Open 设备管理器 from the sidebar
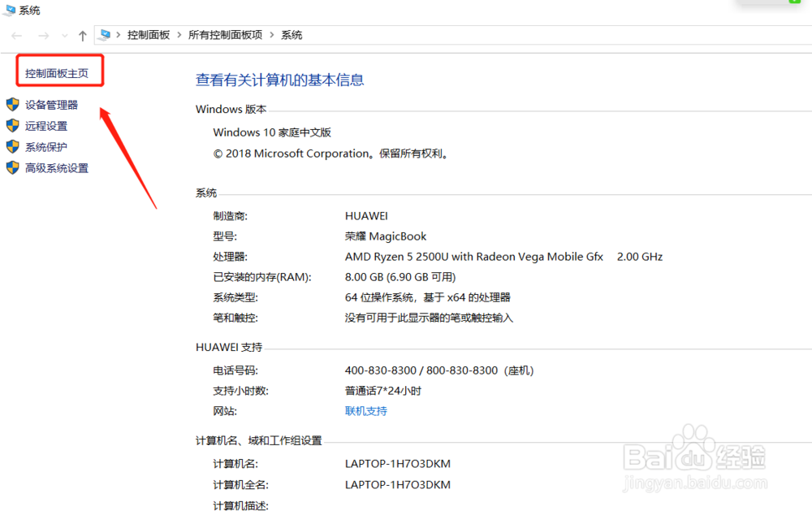812x511 pixels. 51,104
